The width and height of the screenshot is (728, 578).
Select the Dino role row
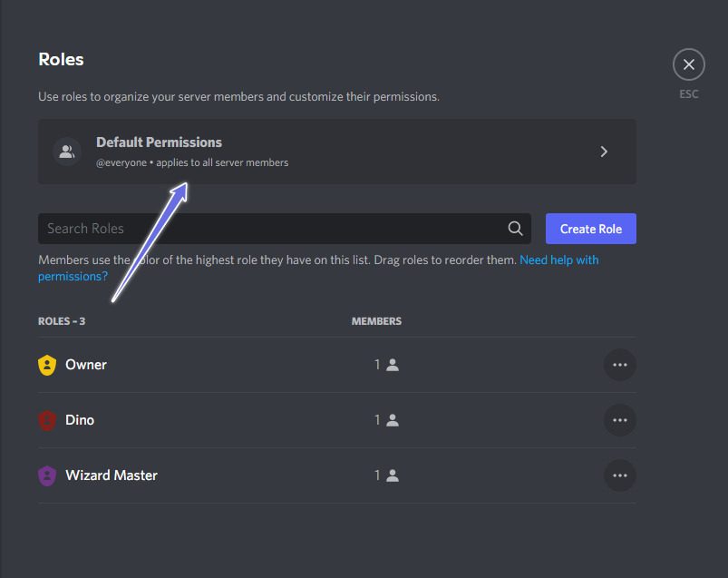coord(337,420)
